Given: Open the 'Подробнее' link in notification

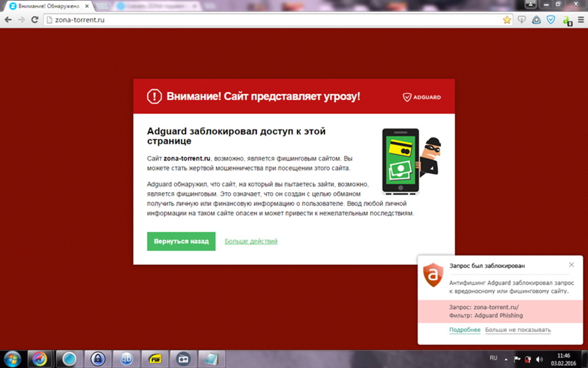Looking at the screenshot, I should click(465, 330).
